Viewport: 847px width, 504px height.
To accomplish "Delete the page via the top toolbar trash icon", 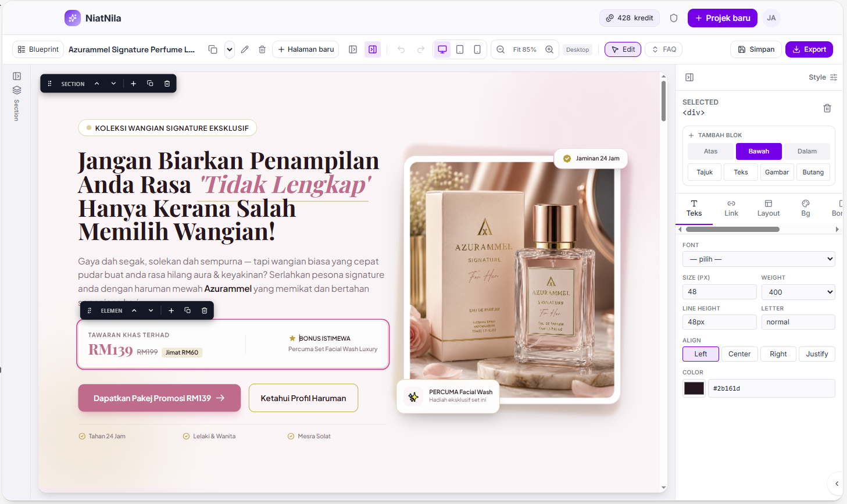I will click(x=262, y=49).
